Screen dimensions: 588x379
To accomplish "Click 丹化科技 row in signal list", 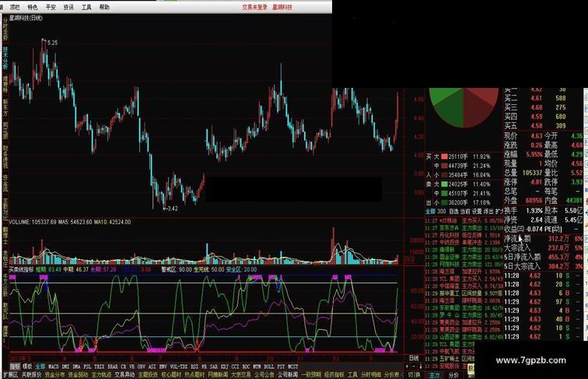I will point(464,235).
